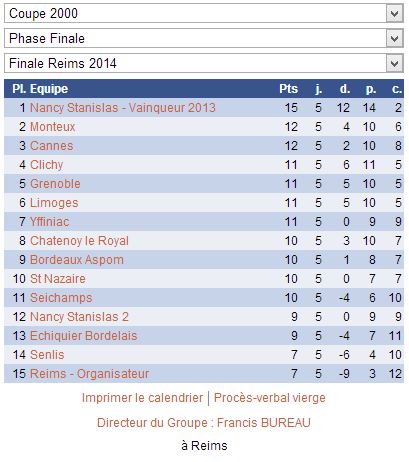Click the Echiquier Bordelais link
Image resolution: width=409 pixels, height=462 pixels.
point(83,336)
